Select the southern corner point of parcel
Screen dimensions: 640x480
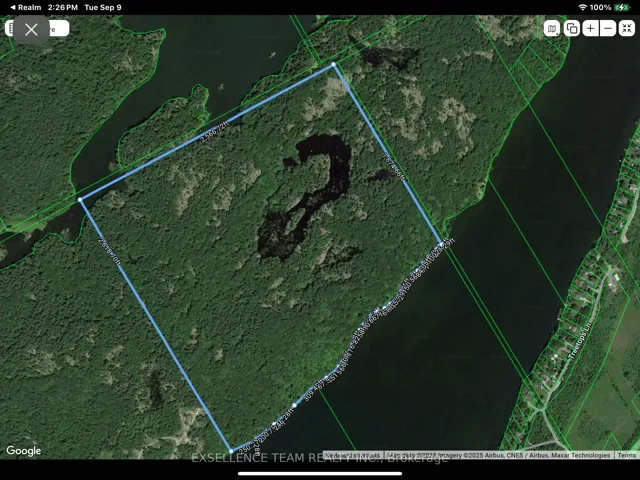[230, 451]
